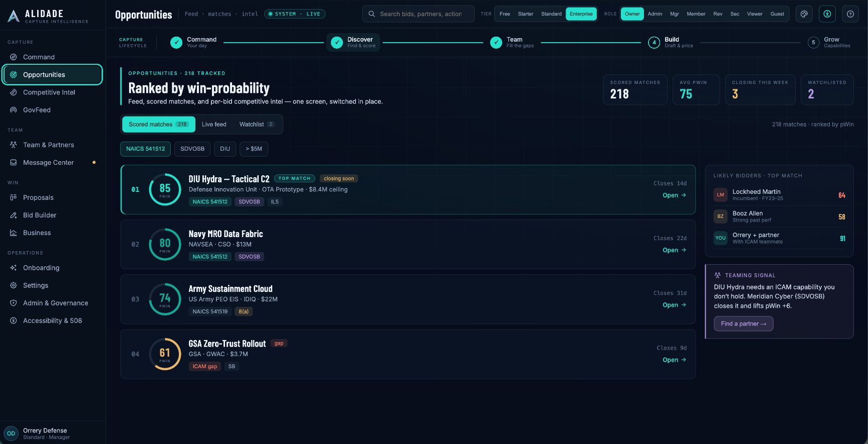Click the Business chart icon
Screen dimensions: 868x444
[x=14, y=233]
